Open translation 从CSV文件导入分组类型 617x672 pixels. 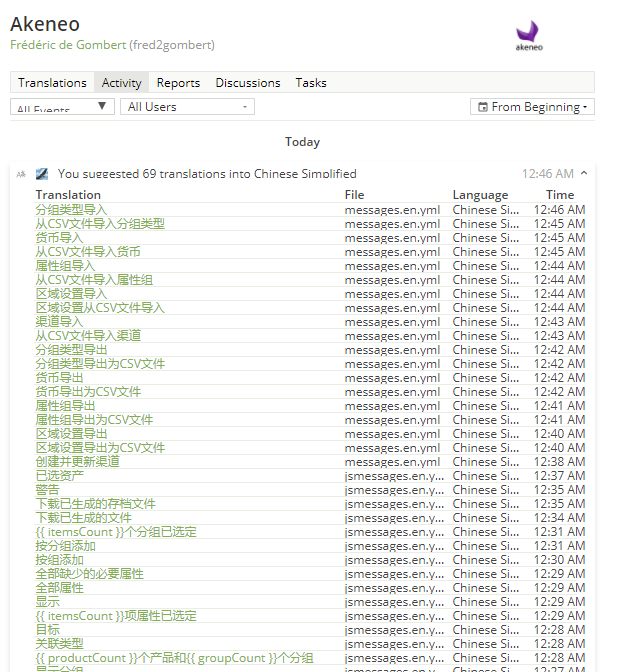click(100, 224)
